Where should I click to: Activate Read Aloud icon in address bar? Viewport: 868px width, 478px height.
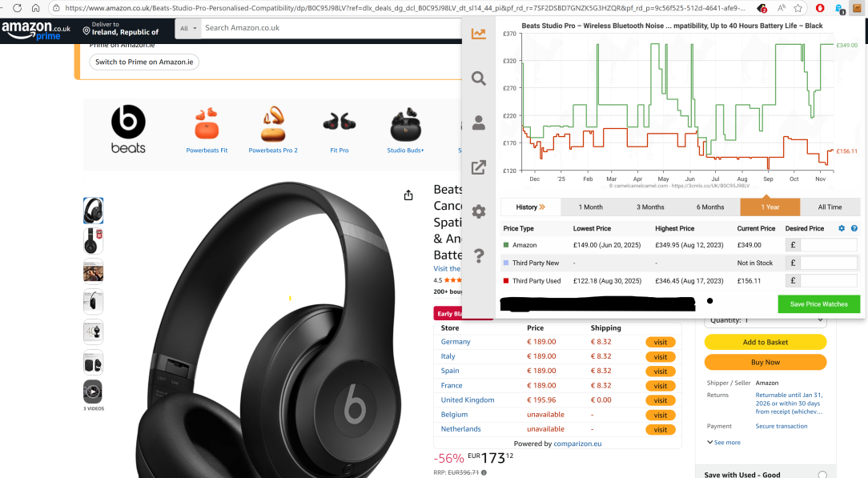tap(781, 8)
